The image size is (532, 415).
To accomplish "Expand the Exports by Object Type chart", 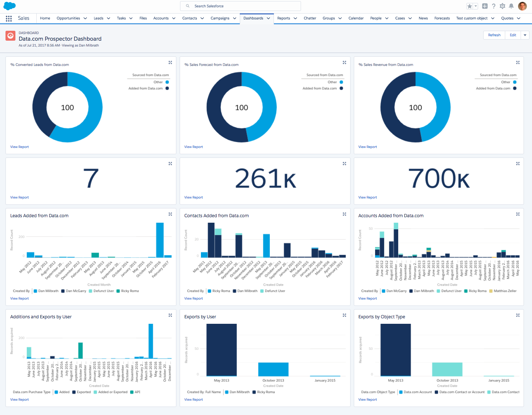I will (518, 315).
